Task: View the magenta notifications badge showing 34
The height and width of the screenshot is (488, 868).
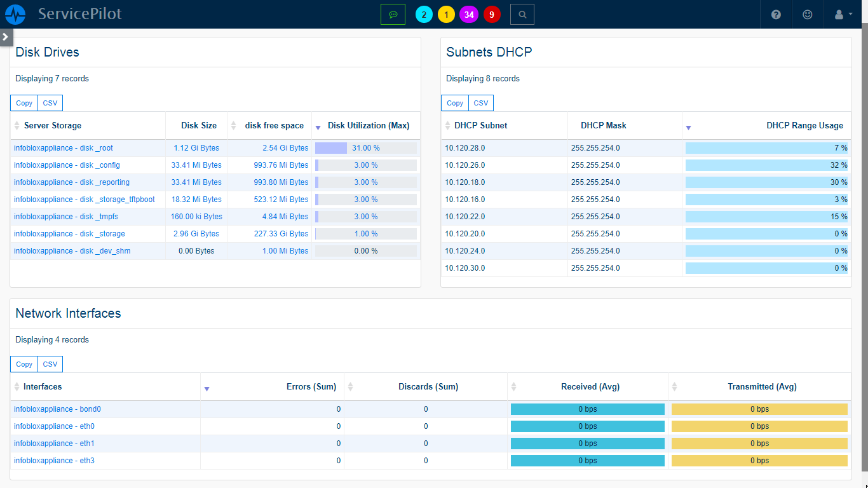Action: tap(469, 13)
